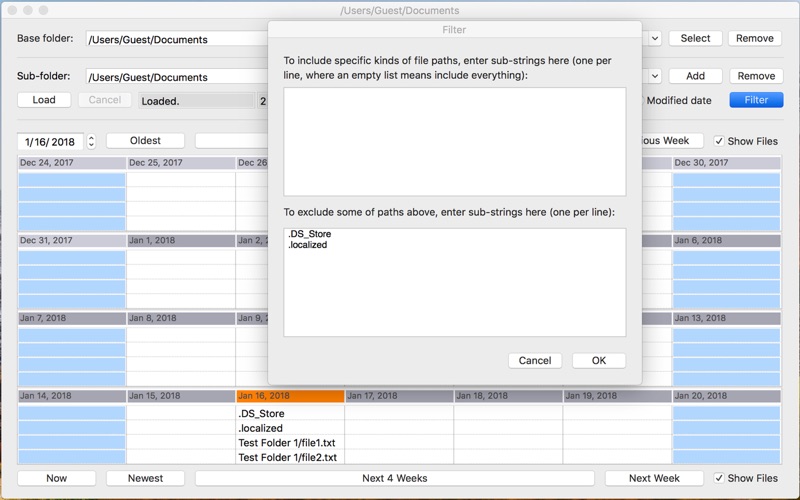Click the exclude sub-strings text area
800x500 pixels.
pos(455,282)
